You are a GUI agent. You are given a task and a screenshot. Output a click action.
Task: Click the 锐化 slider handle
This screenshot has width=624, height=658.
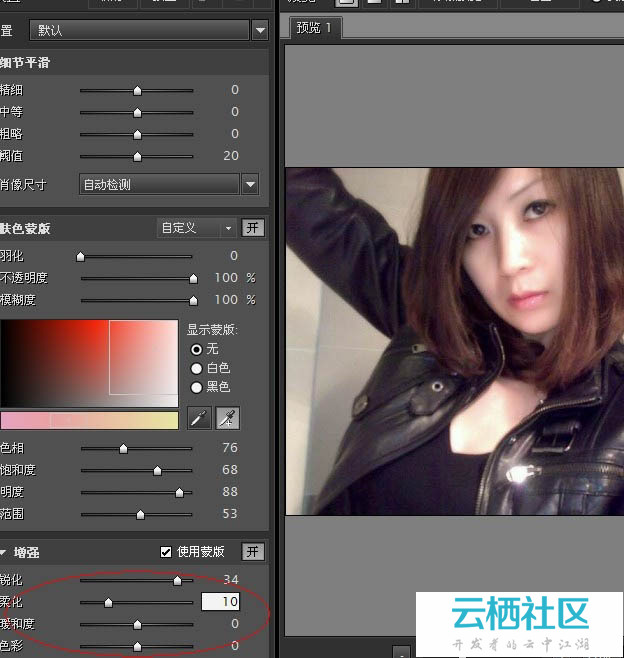pos(177,581)
